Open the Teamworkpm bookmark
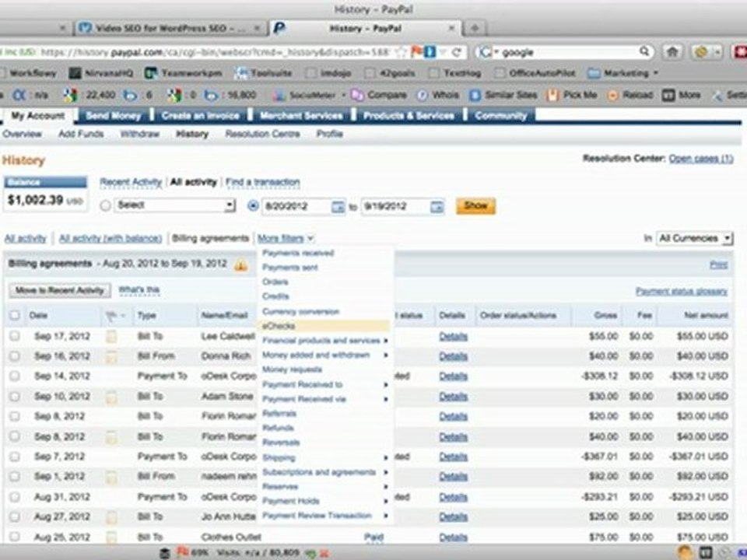 coord(184,73)
